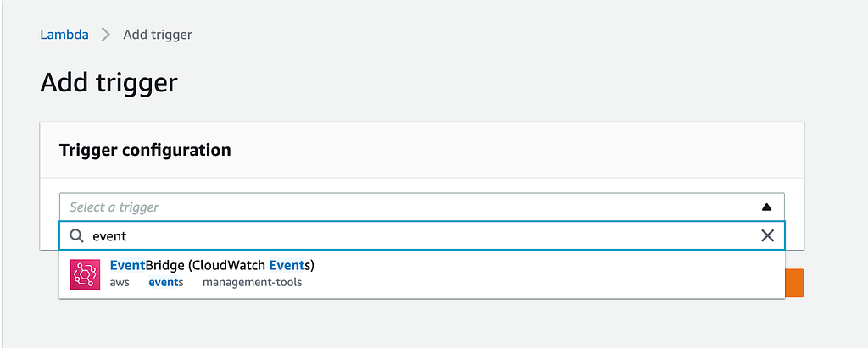The image size is (868, 348).
Task: Collapse the trigger list using the up-arrow triangle
Action: click(x=766, y=207)
